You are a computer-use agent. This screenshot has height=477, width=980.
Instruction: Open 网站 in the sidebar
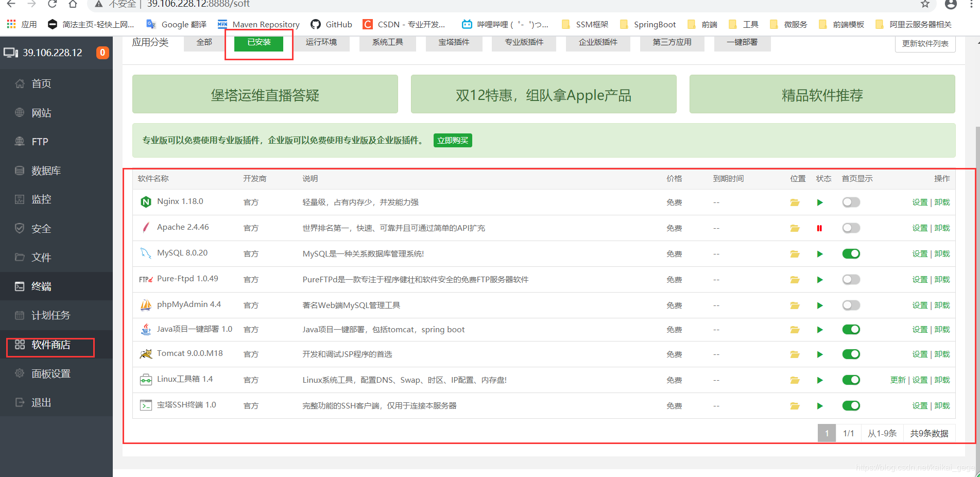pyautogui.click(x=56, y=113)
